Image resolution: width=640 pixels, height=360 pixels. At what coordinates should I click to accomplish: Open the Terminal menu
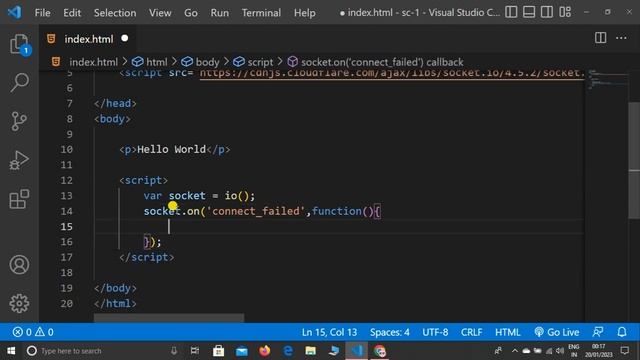coord(261,13)
